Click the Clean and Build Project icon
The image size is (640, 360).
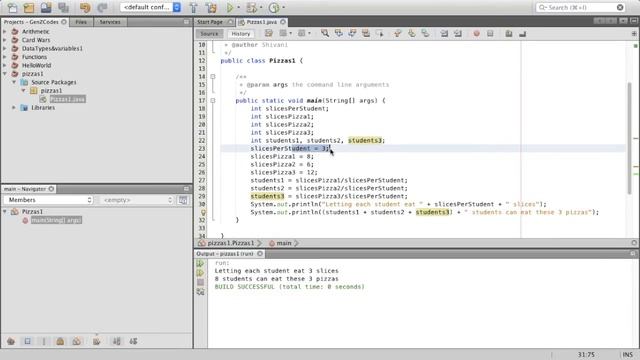tap(211, 7)
